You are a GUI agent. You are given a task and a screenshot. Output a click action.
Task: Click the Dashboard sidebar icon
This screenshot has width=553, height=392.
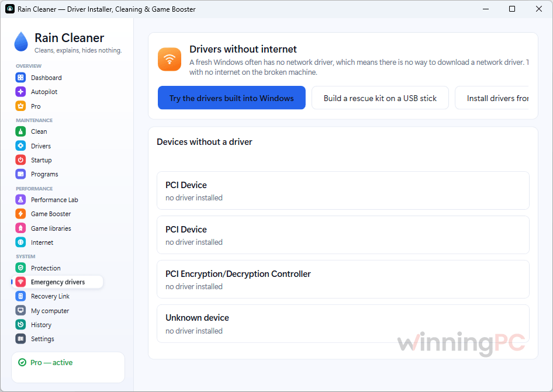click(20, 78)
